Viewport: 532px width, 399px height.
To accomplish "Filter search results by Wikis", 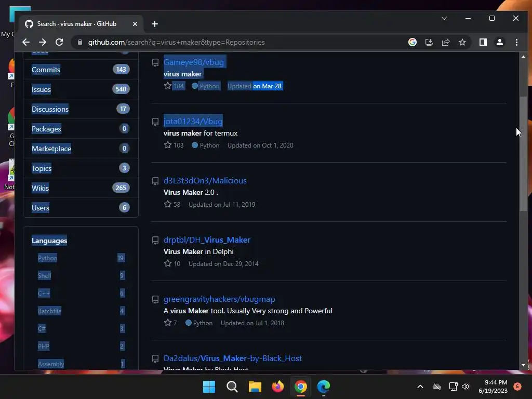I will click(81, 188).
